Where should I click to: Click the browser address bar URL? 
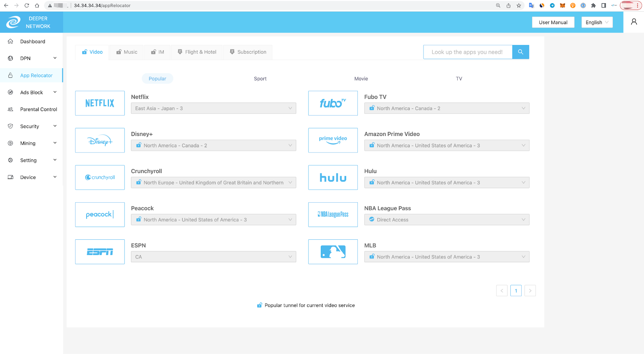102,6
